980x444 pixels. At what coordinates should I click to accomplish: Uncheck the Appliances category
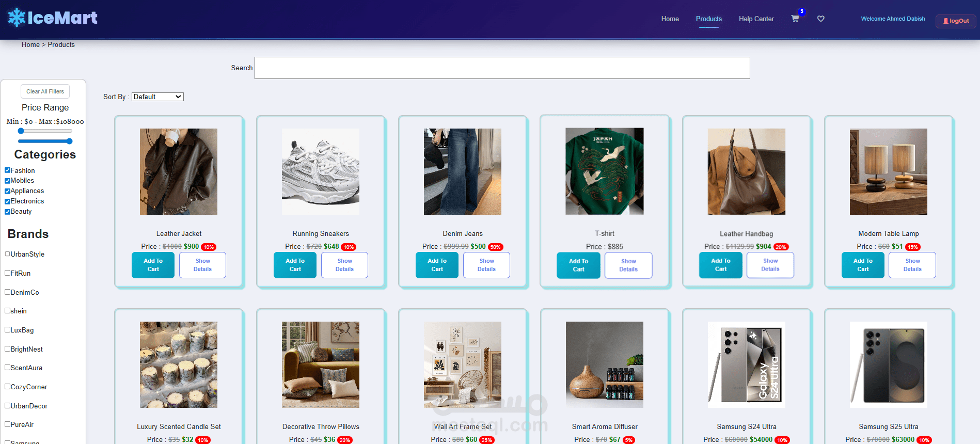click(x=7, y=191)
